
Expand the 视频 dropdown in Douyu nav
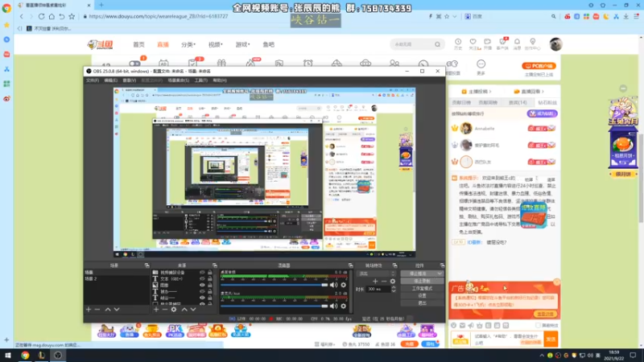pyautogui.click(x=215, y=44)
